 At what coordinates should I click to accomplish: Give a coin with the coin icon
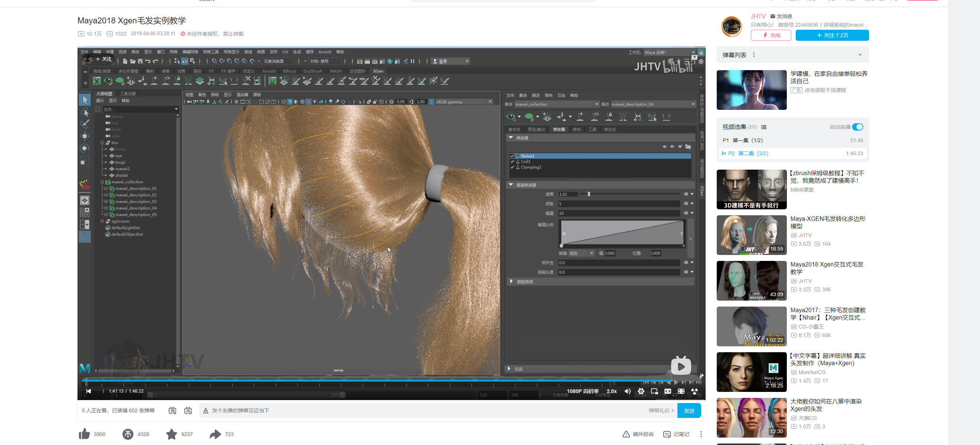[128, 434]
